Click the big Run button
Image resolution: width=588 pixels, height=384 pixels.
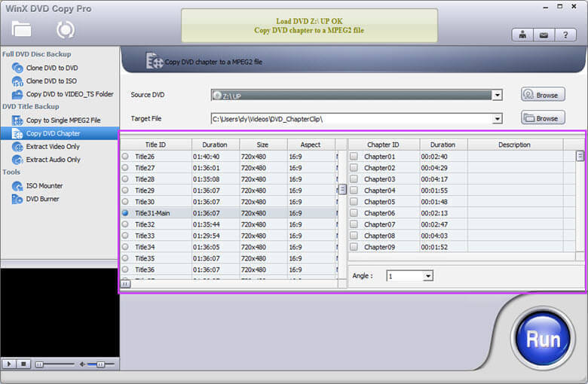pyautogui.click(x=543, y=340)
